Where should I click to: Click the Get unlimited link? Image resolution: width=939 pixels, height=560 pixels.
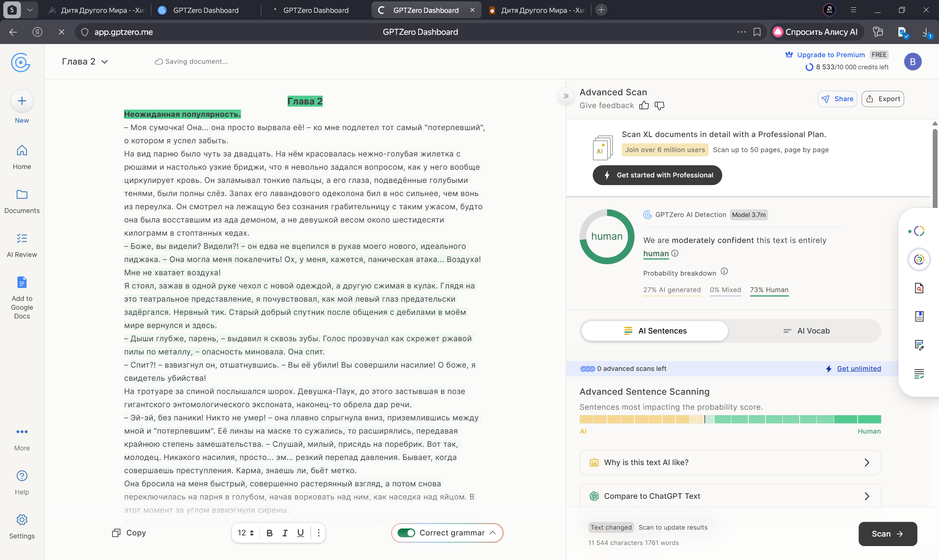point(859,369)
